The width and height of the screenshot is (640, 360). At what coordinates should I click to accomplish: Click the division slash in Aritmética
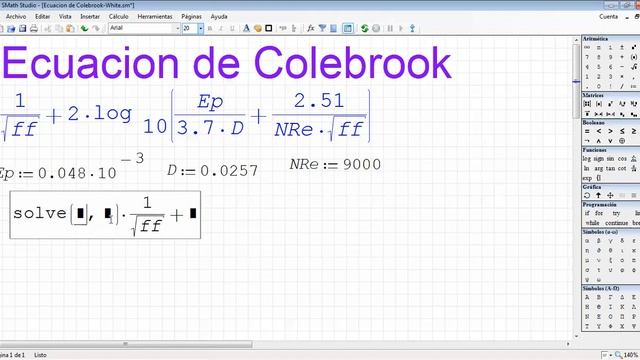[x=622, y=86]
